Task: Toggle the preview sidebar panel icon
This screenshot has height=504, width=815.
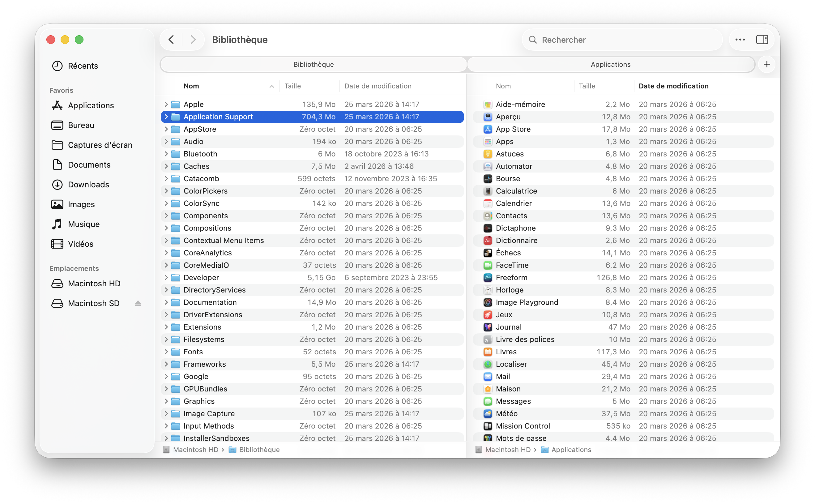Action: [762, 40]
